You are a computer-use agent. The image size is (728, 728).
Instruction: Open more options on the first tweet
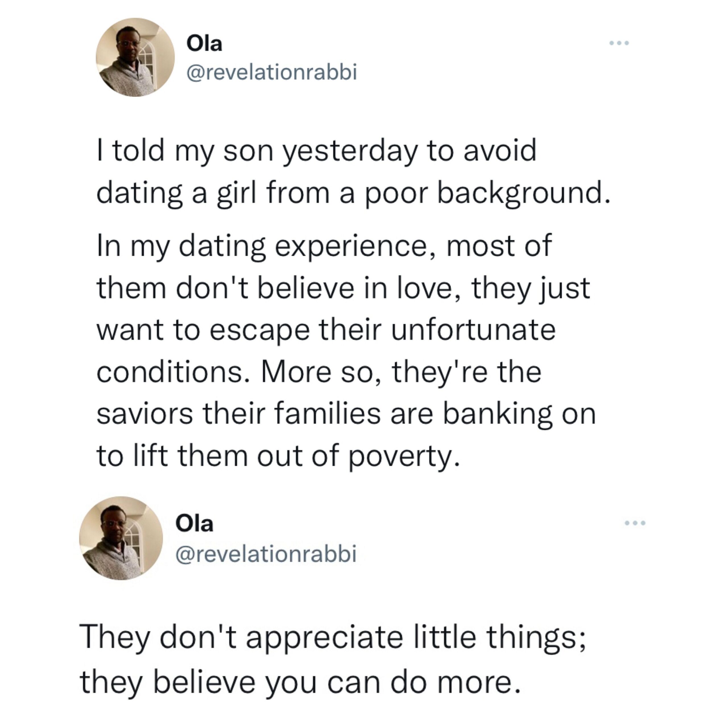coord(619,43)
